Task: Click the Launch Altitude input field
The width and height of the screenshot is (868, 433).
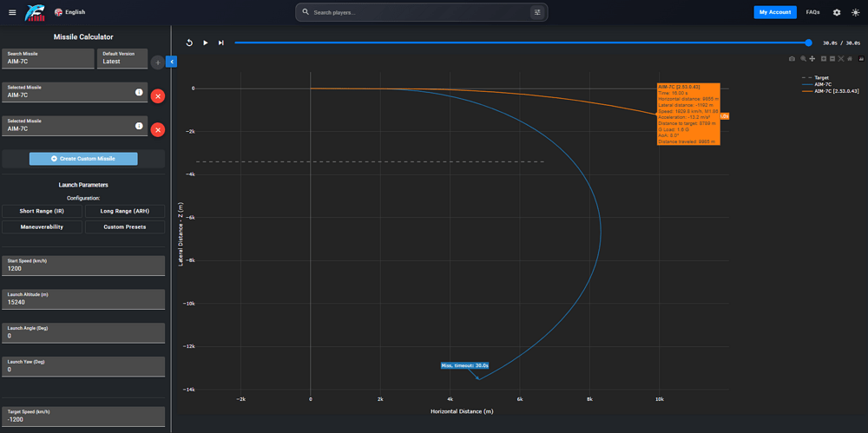Action: [83, 299]
